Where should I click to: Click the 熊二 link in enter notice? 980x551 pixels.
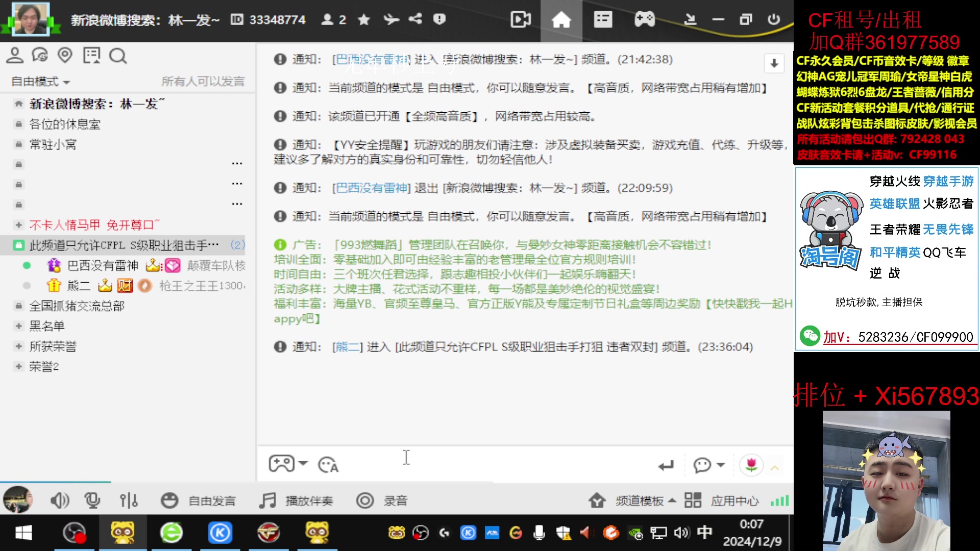tap(348, 347)
